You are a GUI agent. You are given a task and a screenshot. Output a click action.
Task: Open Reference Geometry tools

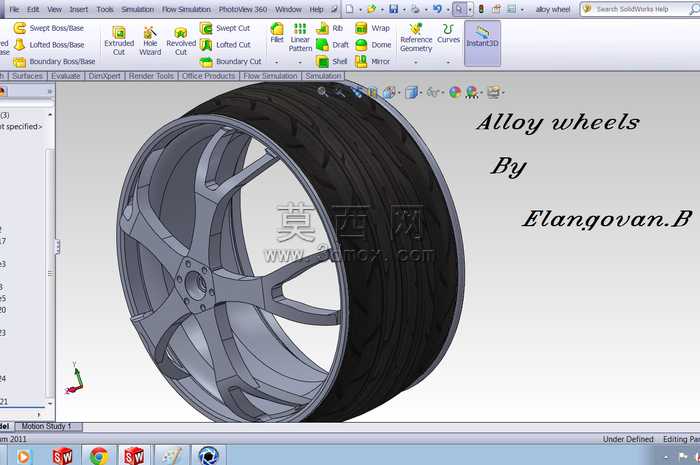[416, 37]
